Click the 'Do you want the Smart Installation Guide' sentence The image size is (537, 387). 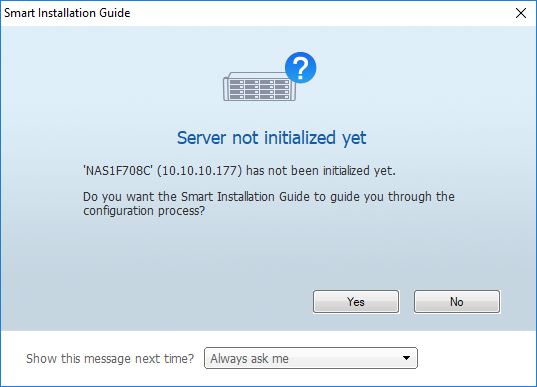click(269, 197)
